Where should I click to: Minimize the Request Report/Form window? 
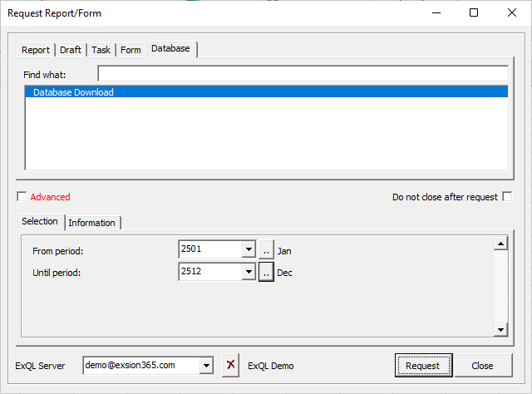(436, 13)
